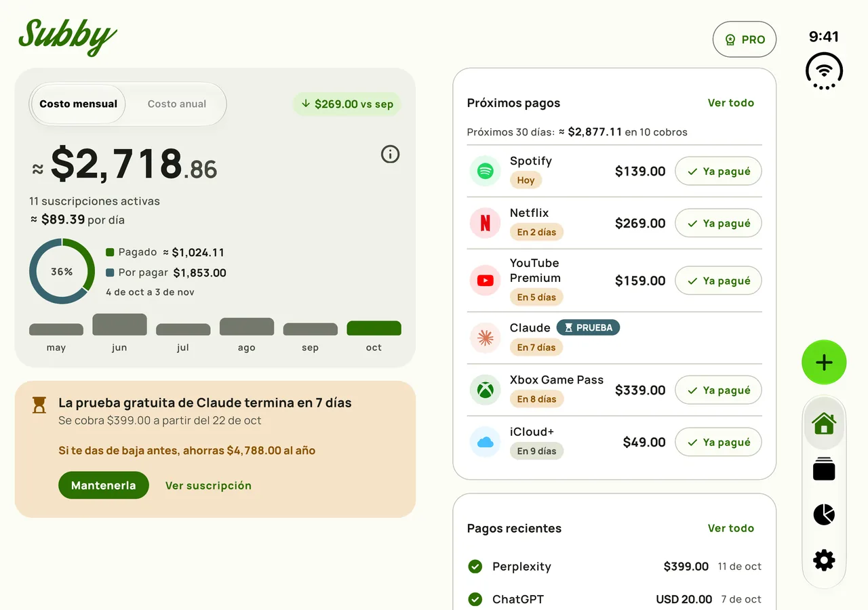Click the Subby logo
Viewport: 868px width, 610px height.
click(x=67, y=37)
